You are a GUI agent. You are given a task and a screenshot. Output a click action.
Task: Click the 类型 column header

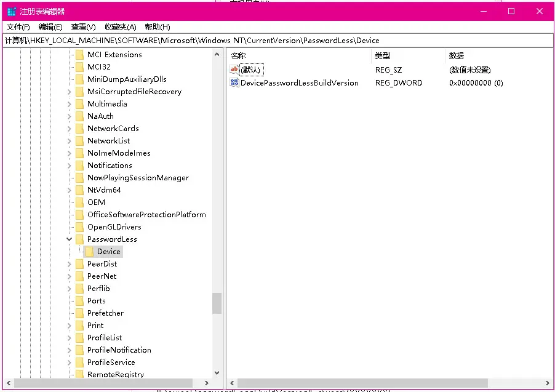(x=383, y=56)
